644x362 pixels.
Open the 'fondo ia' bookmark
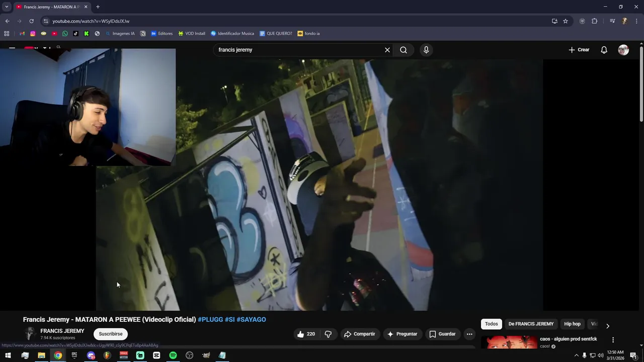click(x=308, y=33)
